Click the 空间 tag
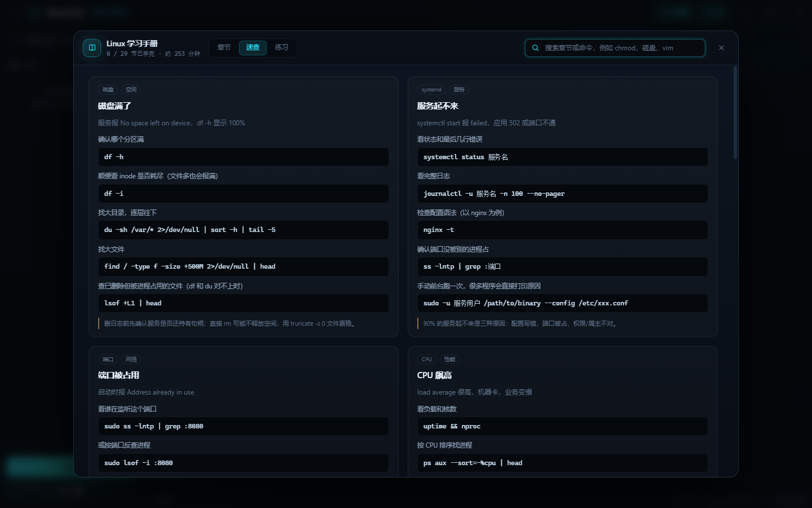Image resolution: width=812 pixels, height=508 pixels. (x=131, y=90)
